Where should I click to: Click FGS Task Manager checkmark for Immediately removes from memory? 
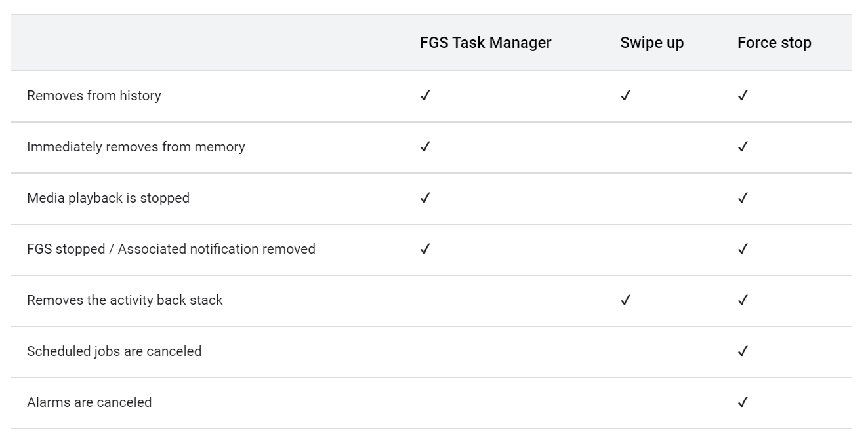(425, 147)
